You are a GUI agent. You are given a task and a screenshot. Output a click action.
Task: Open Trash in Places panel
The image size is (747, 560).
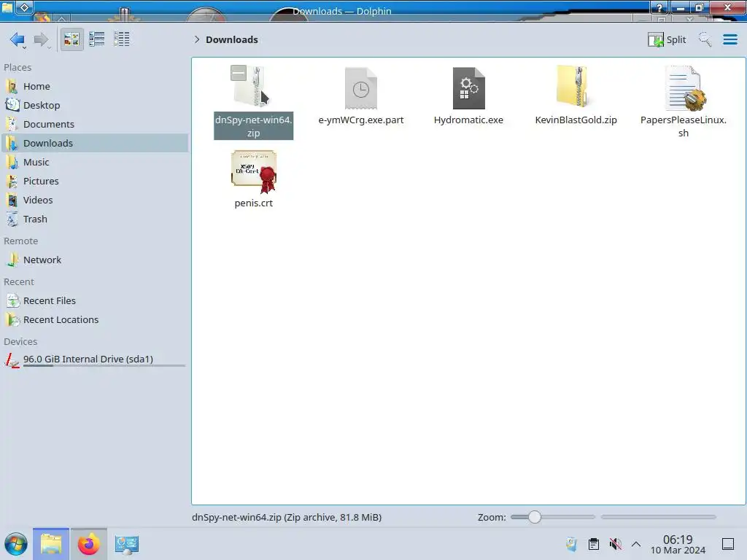pos(96,219)
